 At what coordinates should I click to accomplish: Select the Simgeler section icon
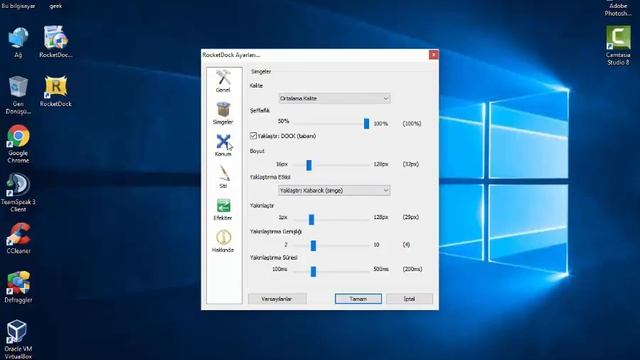[x=223, y=113]
